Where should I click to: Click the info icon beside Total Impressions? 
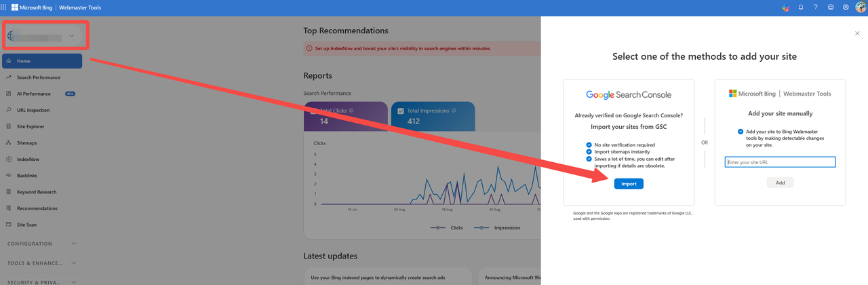454,111
